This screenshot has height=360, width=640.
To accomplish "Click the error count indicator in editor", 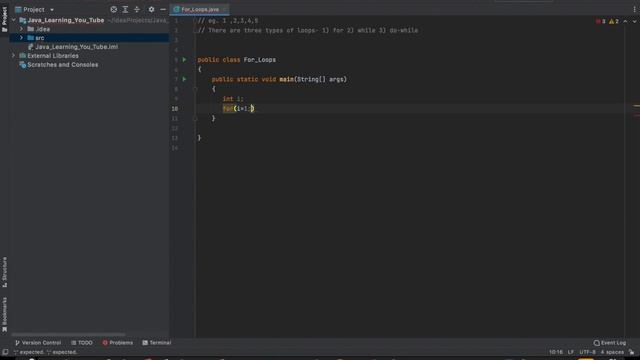I will [601, 21].
